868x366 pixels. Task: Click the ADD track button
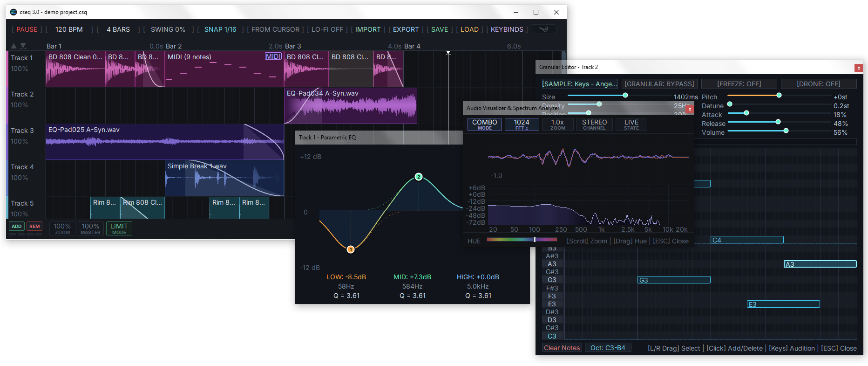(x=17, y=227)
